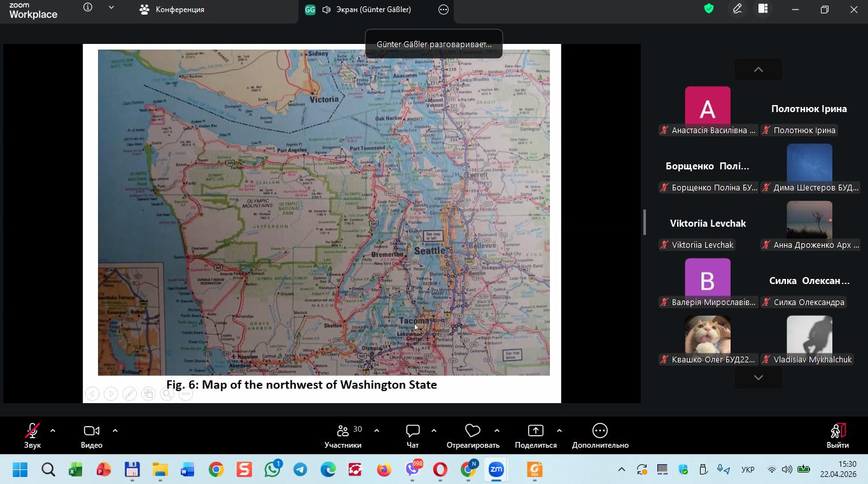Open the Участники participants panel
The width and height of the screenshot is (868, 484).
pos(343,436)
